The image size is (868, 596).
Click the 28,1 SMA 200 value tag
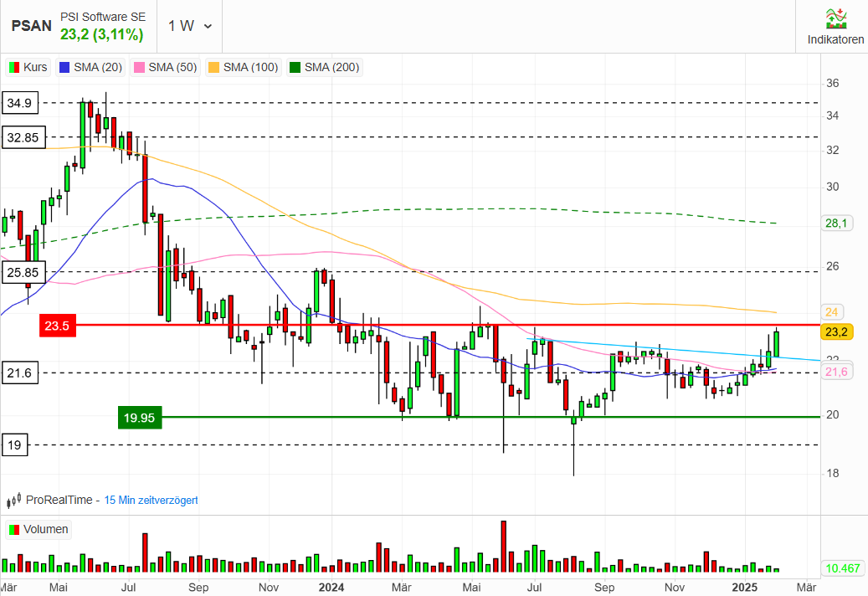point(836,223)
